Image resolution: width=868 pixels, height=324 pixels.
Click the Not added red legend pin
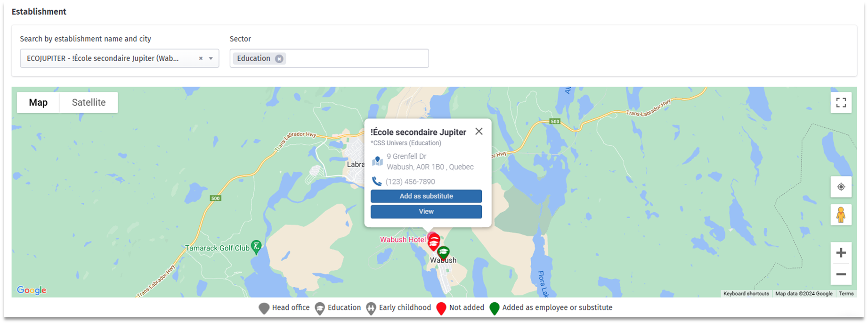441,308
